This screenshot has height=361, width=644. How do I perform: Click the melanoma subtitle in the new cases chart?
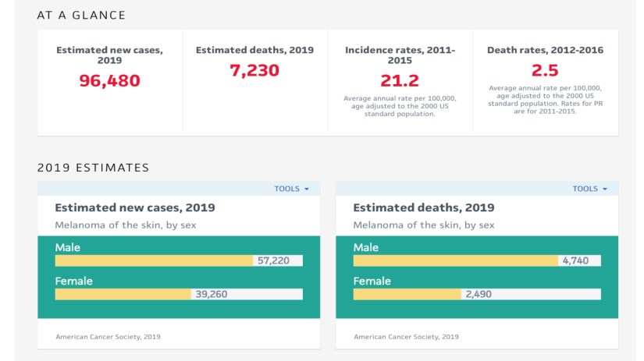[125, 225]
